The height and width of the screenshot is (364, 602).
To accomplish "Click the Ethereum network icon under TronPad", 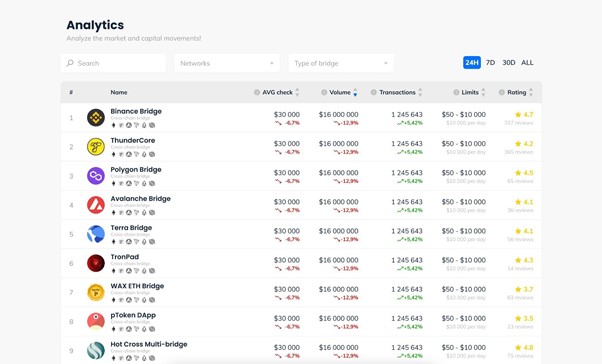I will point(113,271).
